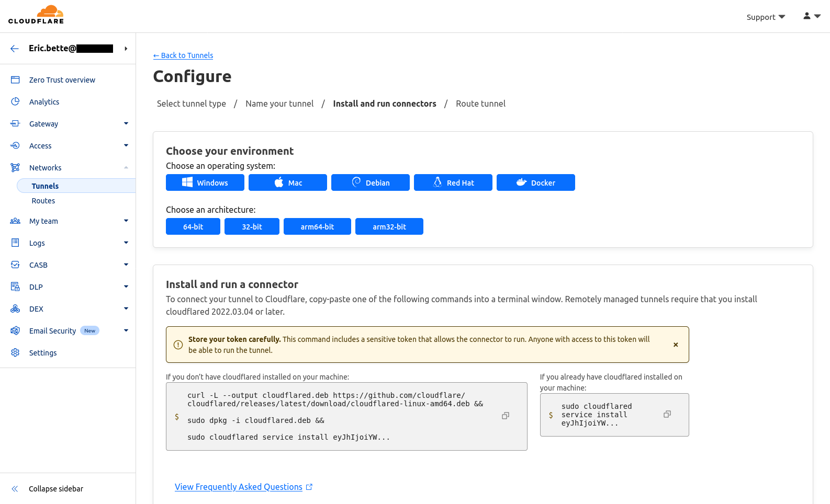Click the Access sidebar icon
This screenshot has height=504, width=830.
click(15, 146)
